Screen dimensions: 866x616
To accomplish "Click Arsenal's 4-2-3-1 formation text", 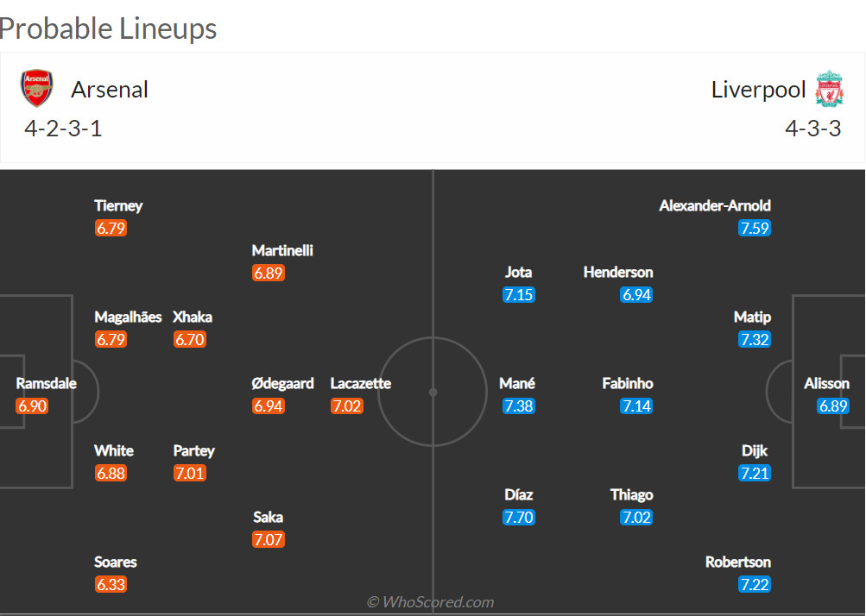I will 63,129.
